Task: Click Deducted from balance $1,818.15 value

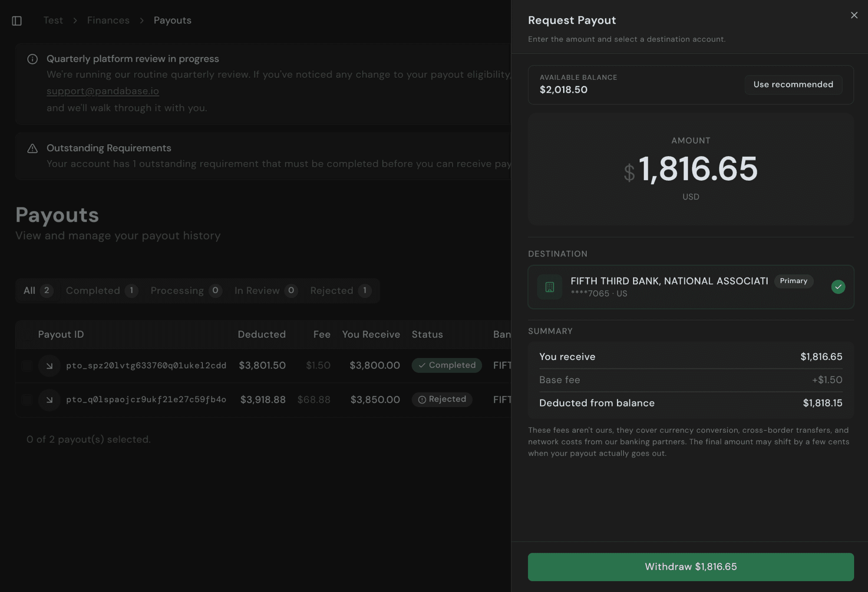Action: point(822,403)
